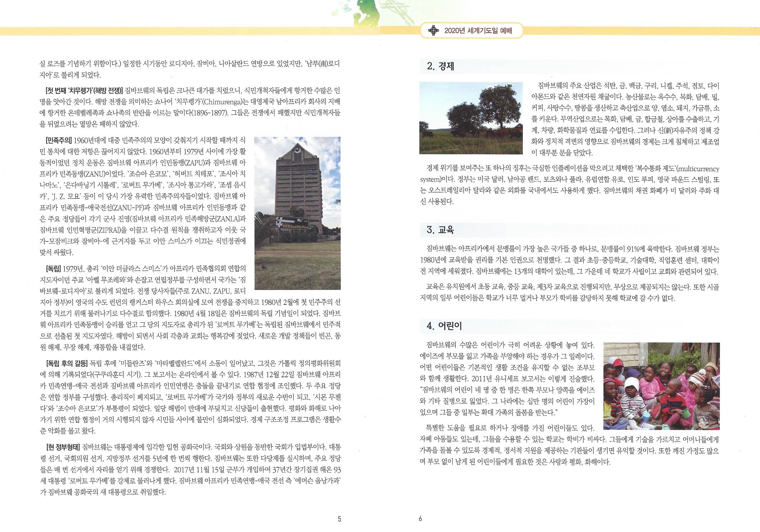The height and width of the screenshot is (532, 760).
Task: Open the photo of seated children
Action: click(661, 386)
